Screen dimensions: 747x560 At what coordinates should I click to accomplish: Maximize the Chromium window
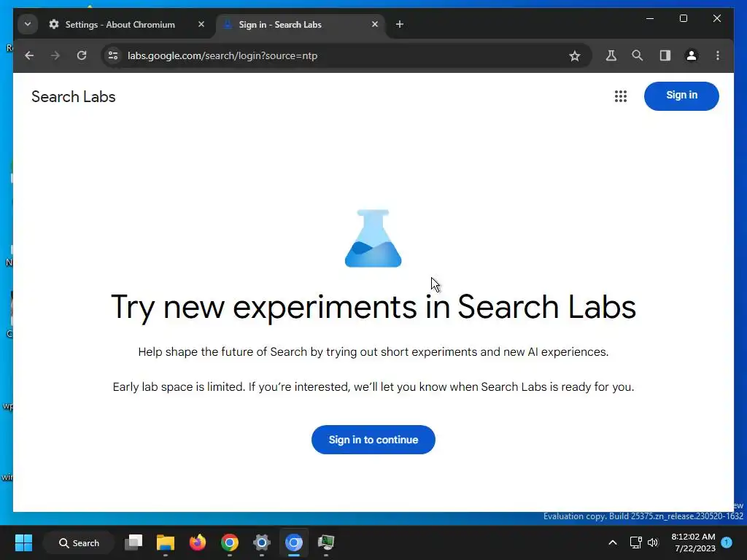(x=683, y=18)
